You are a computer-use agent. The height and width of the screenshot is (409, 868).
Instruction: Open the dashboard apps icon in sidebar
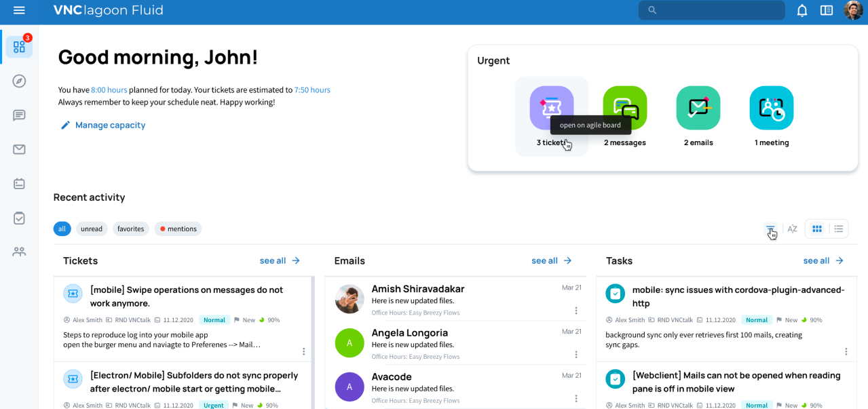[19, 47]
